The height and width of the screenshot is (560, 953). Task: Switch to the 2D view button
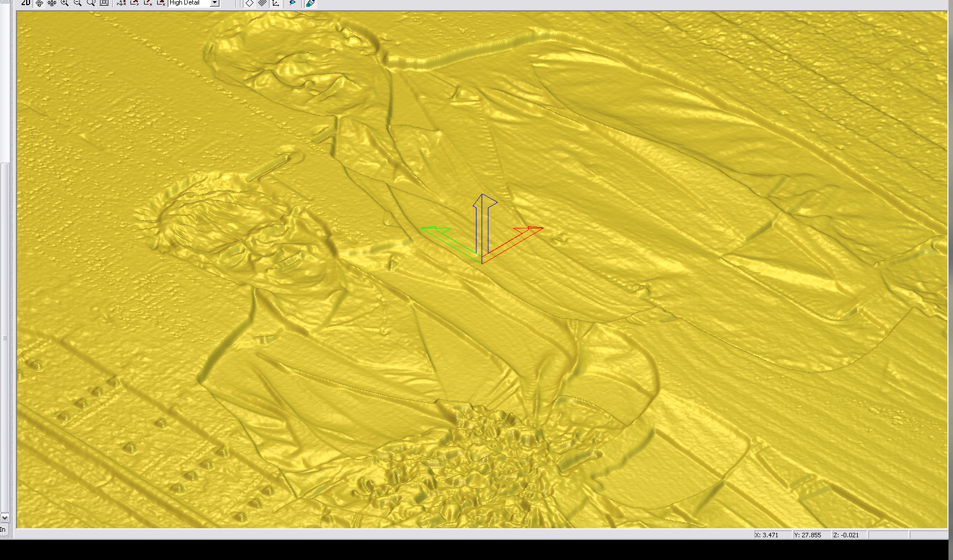(26, 3)
